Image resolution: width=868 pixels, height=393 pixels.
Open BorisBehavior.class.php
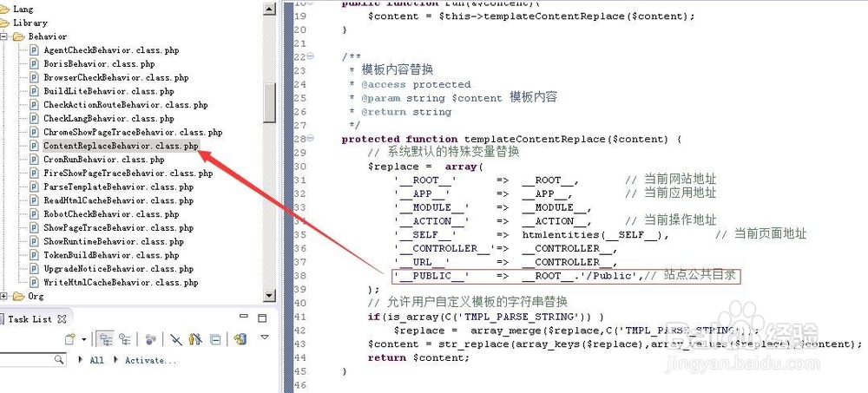click(x=99, y=63)
